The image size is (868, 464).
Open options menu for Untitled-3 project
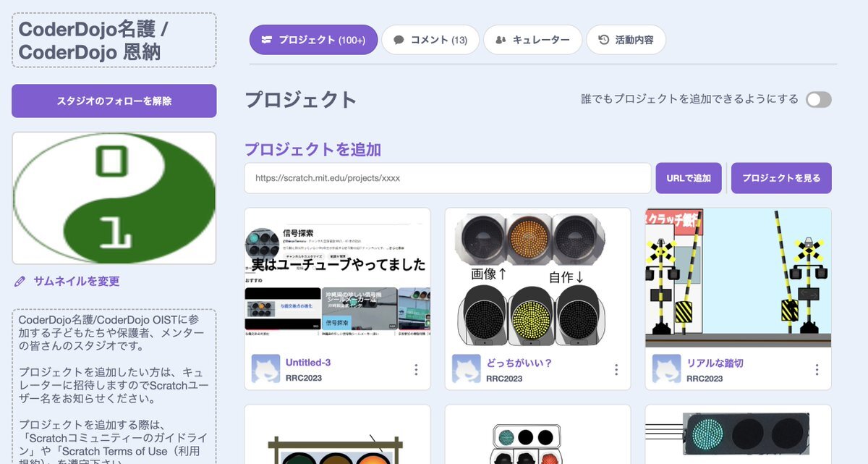click(416, 370)
